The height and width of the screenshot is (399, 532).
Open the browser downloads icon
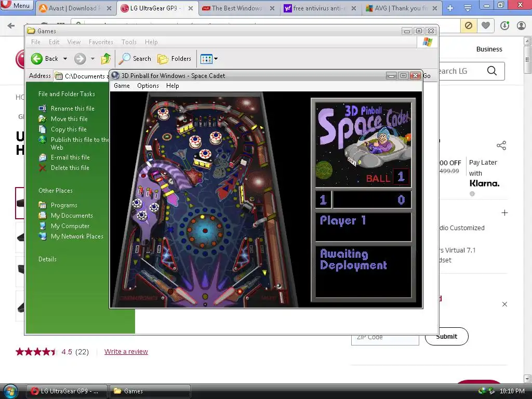point(504,25)
